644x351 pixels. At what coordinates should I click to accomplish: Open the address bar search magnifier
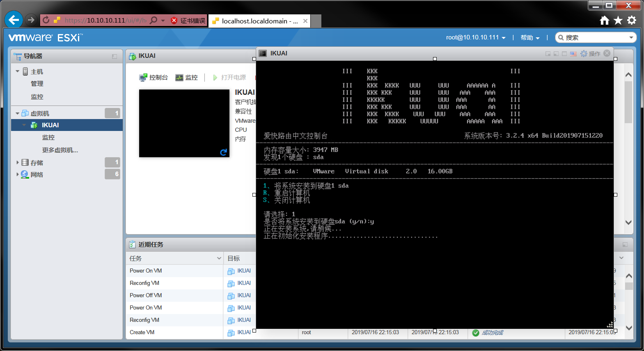(x=154, y=20)
